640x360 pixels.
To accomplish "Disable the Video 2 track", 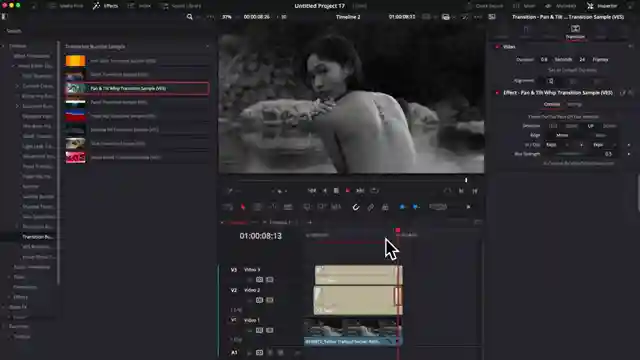I will (x=270, y=300).
